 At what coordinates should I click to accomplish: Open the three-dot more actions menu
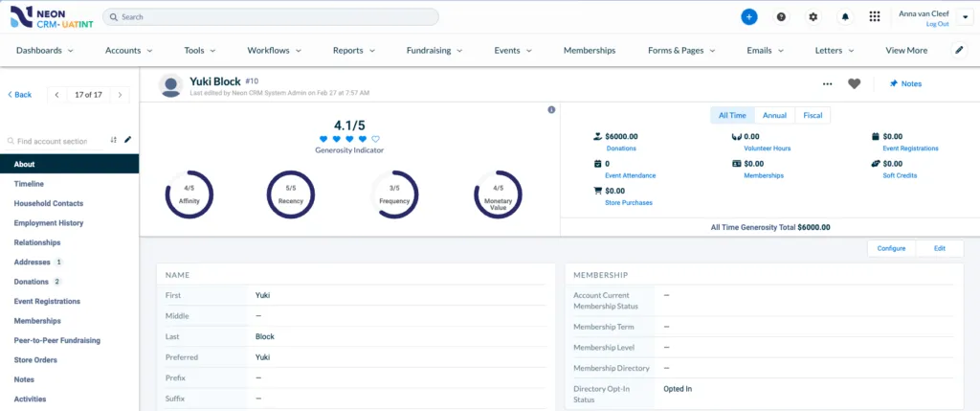coord(828,83)
